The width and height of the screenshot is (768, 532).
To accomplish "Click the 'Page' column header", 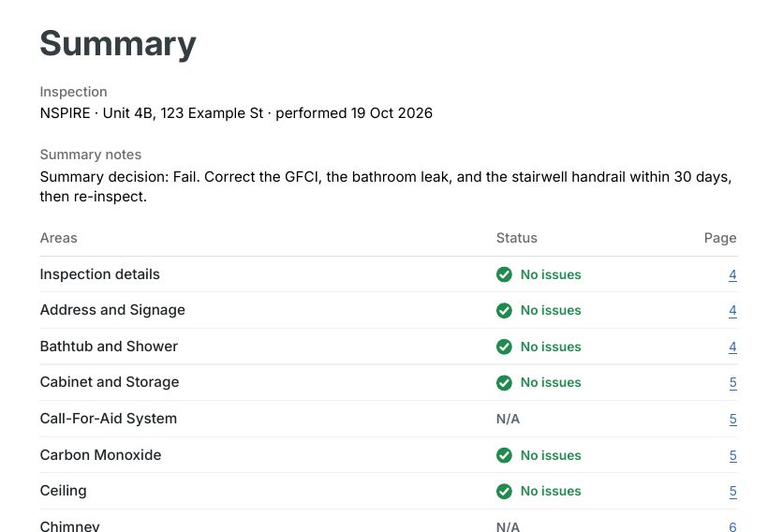I will (720, 239).
